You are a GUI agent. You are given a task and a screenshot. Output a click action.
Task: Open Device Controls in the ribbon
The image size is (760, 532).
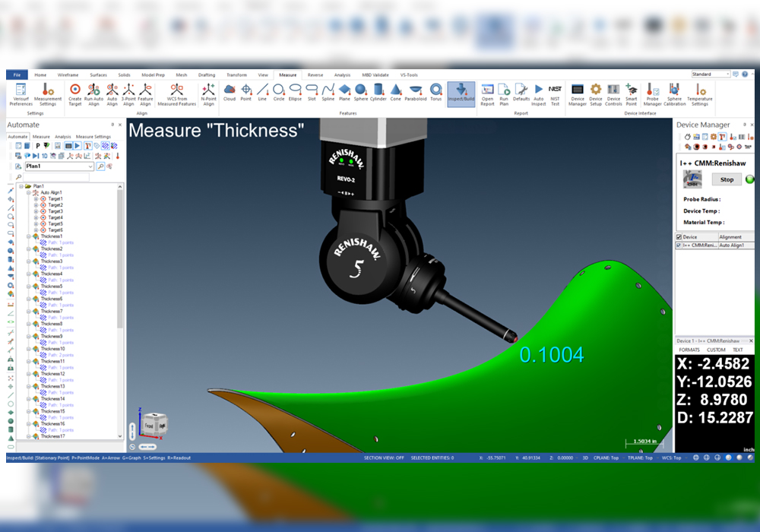pos(613,94)
